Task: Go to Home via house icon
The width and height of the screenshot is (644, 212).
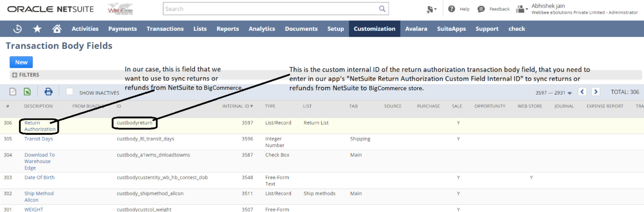Action: (x=57, y=29)
